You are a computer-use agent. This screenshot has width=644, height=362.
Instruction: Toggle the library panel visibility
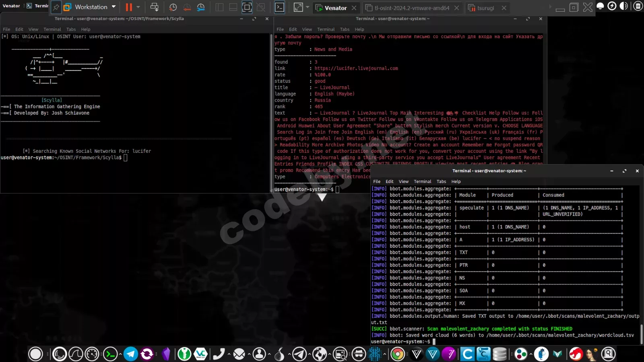[219, 7]
